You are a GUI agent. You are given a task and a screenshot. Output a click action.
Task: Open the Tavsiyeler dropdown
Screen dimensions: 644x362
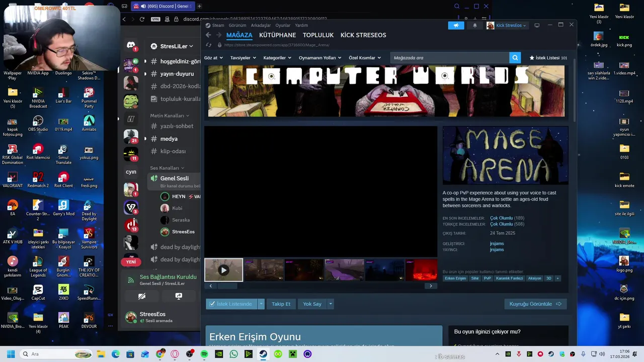243,58
